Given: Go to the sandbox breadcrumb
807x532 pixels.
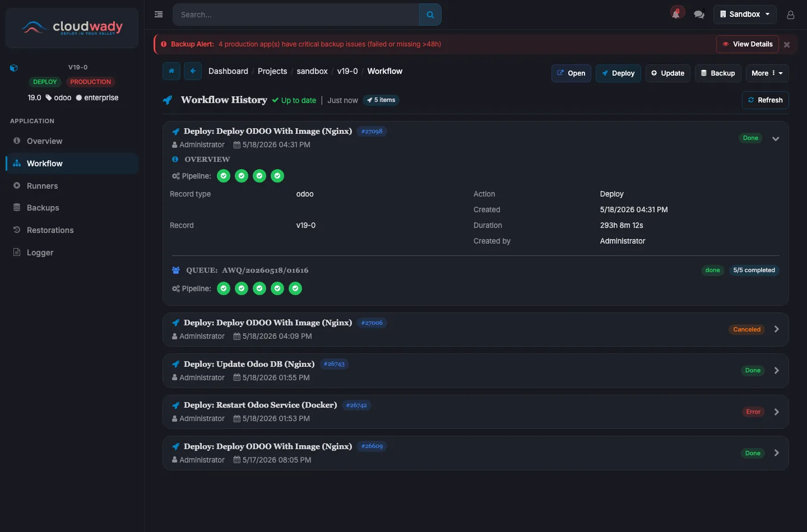Looking at the screenshot, I should [312, 71].
